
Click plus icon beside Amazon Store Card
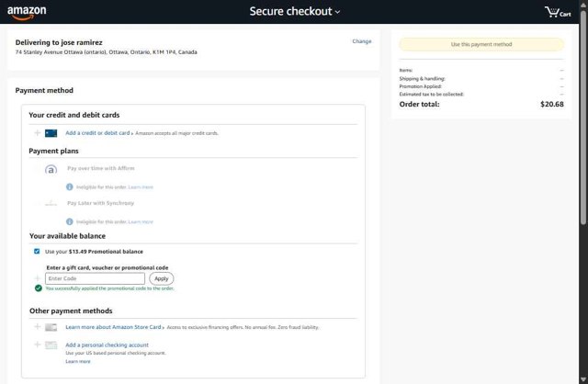pos(37,327)
